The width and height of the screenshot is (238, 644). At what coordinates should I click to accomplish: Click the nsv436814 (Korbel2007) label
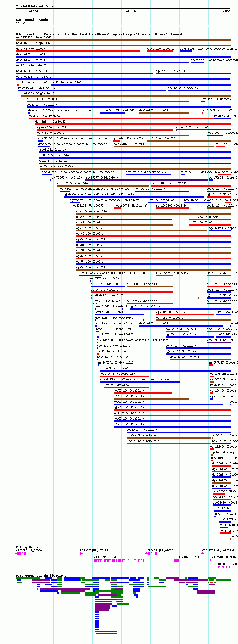click(x=33, y=71)
